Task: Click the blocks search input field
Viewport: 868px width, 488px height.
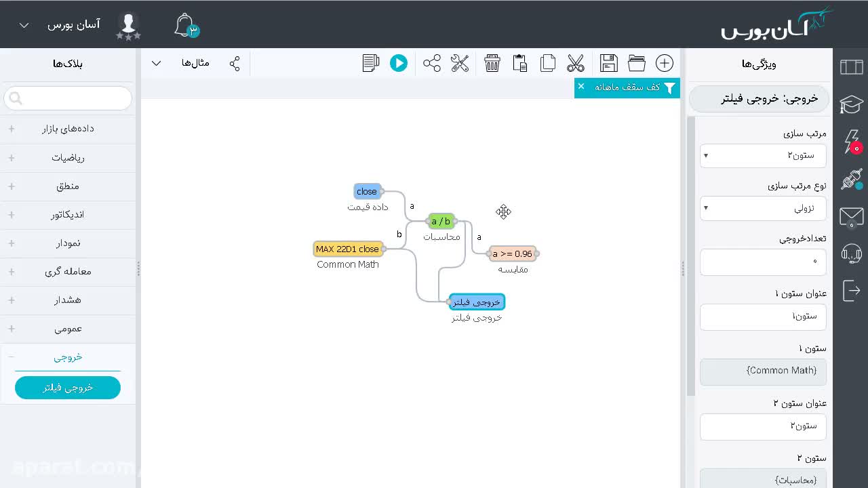Action: pyautogui.click(x=68, y=98)
